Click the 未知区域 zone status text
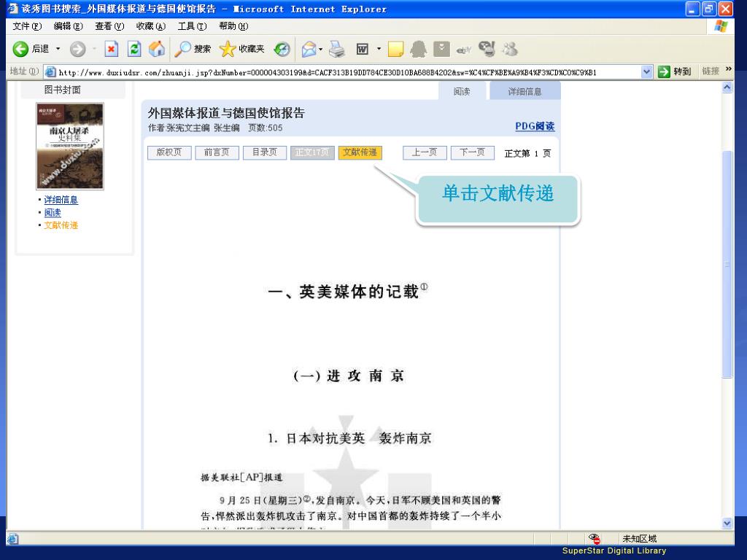The width and height of the screenshot is (747, 560). pyautogui.click(x=639, y=539)
